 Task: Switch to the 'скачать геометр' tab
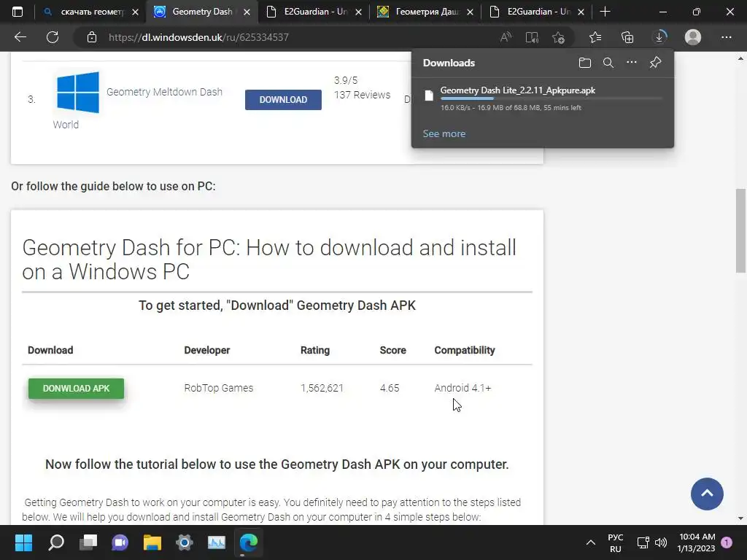(x=90, y=12)
